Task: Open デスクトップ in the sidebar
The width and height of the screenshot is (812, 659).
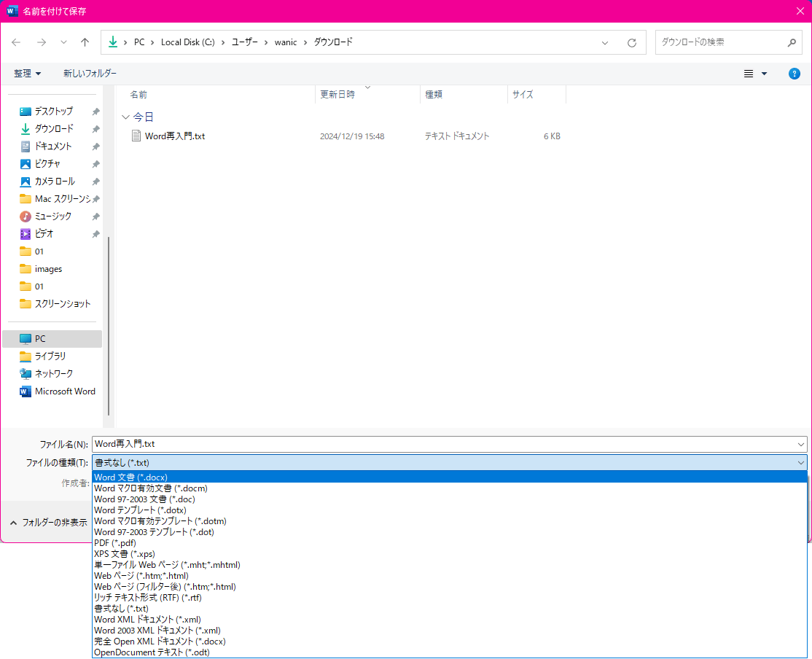Action: 54,112
